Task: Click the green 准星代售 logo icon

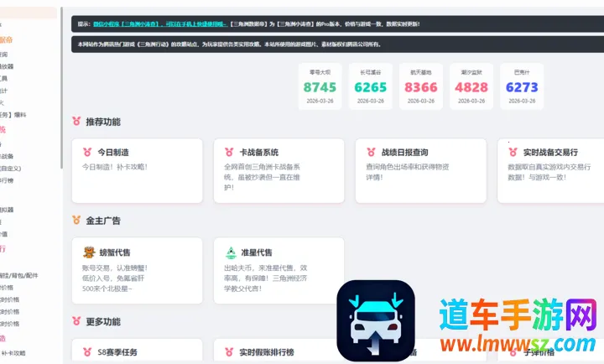Action: [x=229, y=252]
